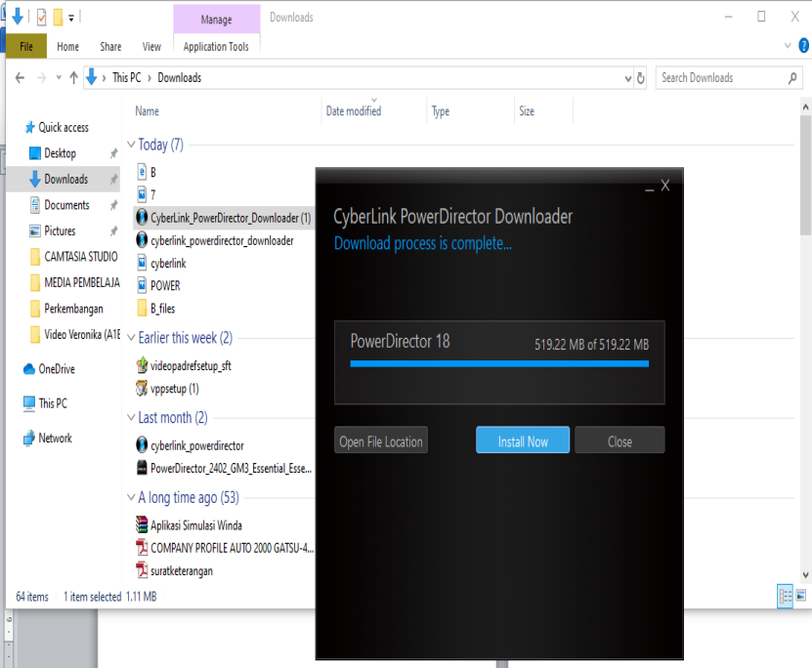Click the Up one level arrow
The height and width of the screenshot is (668, 812).
pyautogui.click(x=73, y=78)
